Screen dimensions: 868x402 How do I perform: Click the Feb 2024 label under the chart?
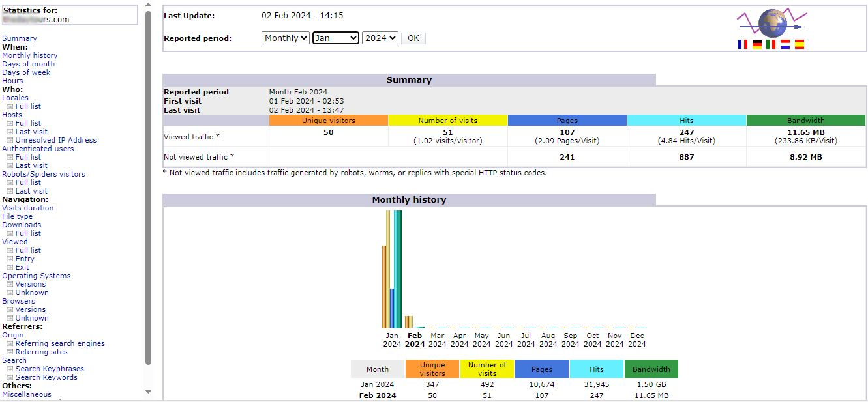415,340
